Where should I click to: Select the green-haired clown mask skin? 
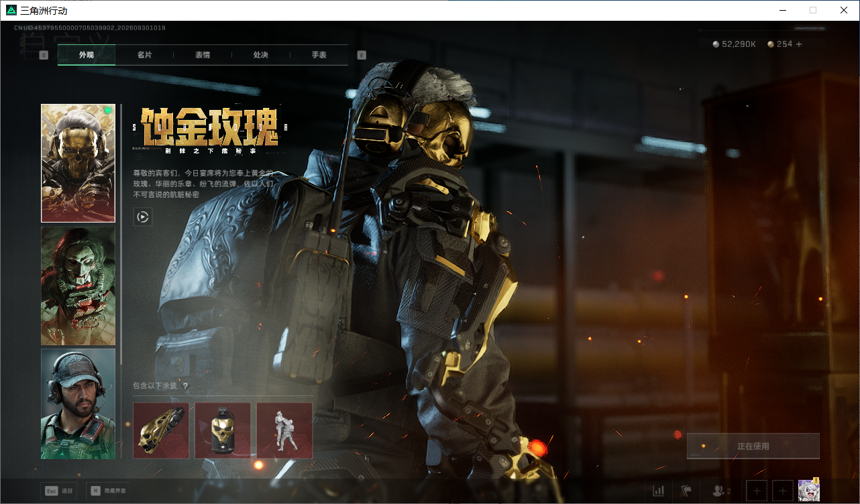tap(78, 286)
